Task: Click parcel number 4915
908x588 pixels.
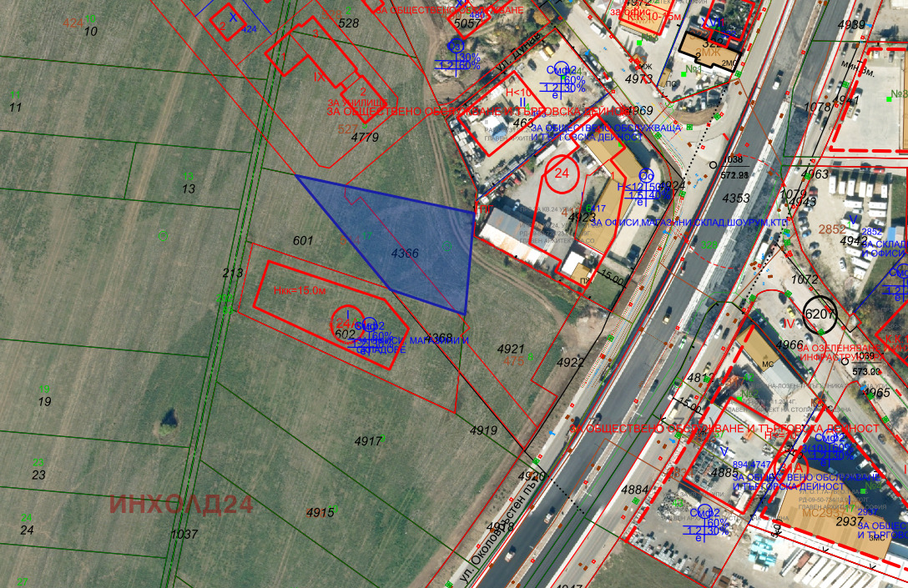Action: [320, 511]
